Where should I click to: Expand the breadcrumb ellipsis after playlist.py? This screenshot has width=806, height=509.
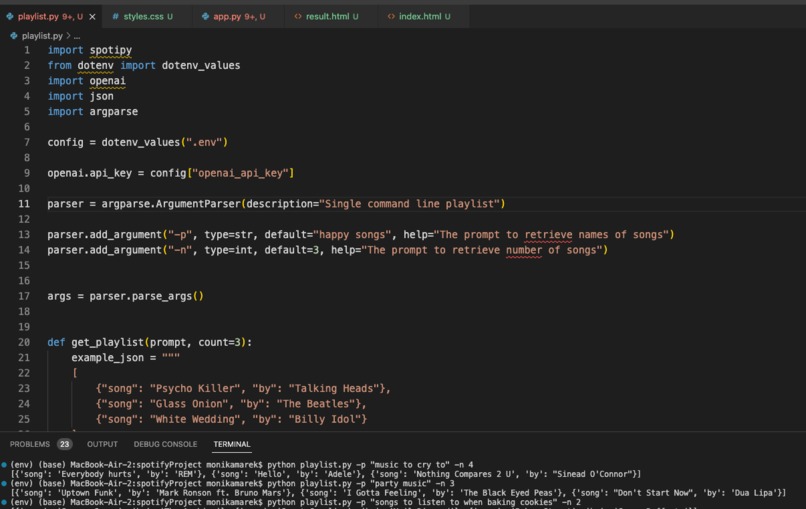tap(77, 36)
